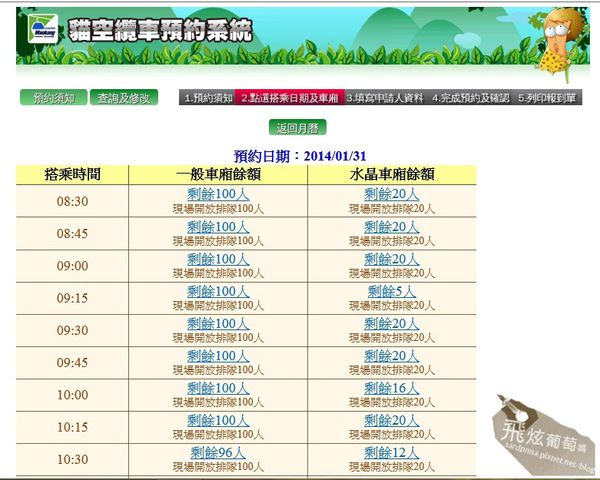The image size is (600, 480).
Task: Click 09:00 crystal cabin 剩餘20人 link
Action: (x=391, y=259)
